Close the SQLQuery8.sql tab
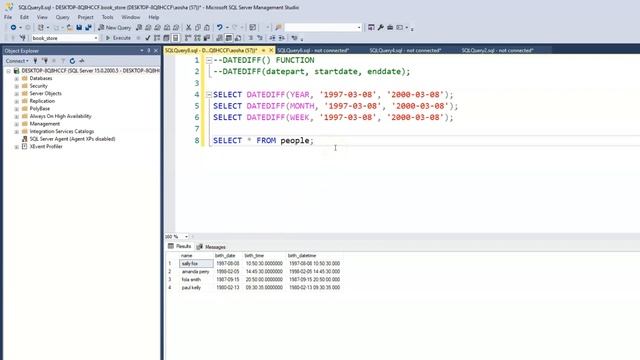 click(271, 50)
